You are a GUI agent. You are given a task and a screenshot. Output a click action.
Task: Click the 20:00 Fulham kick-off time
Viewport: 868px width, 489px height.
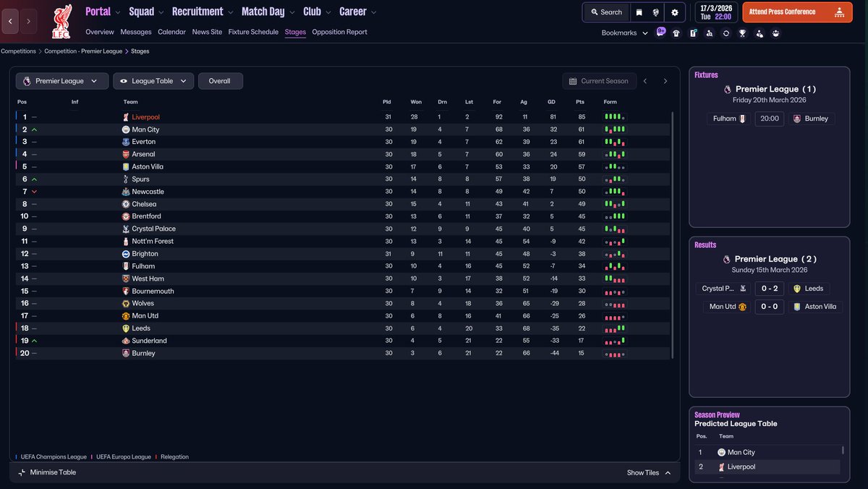769,119
